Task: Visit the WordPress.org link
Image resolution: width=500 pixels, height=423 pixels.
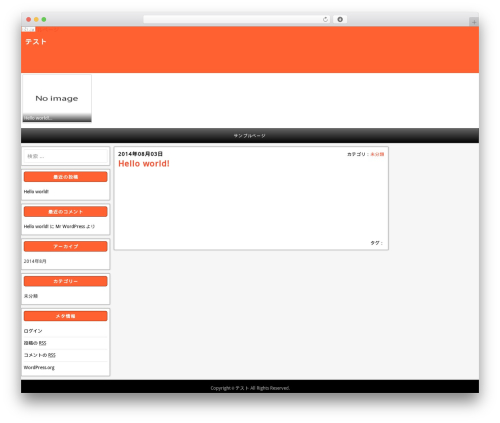Action: (39, 367)
